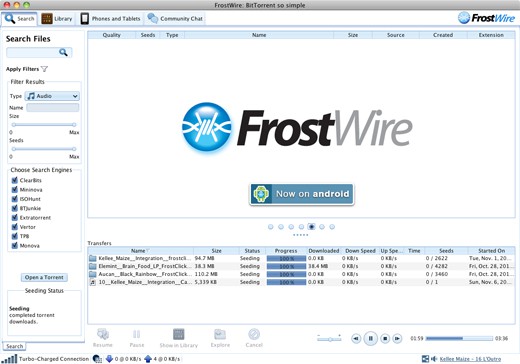The width and height of the screenshot is (520, 364).
Task: Open the Library tab
Action: click(57, 19)
